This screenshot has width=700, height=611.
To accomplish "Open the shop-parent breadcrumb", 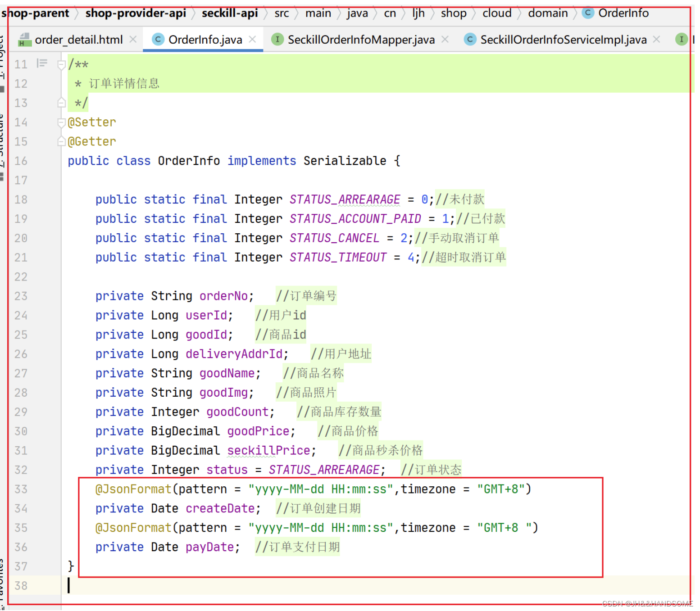I will point(35,13).
